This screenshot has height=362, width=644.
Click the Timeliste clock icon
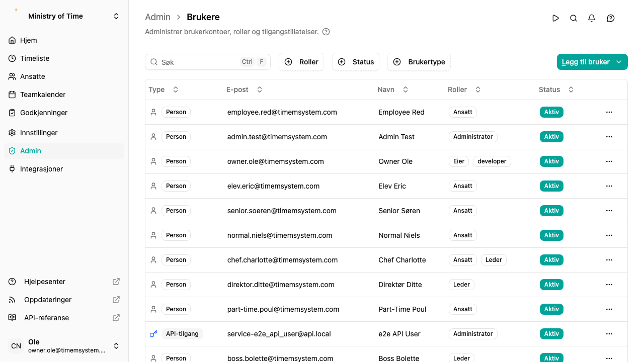[12, 58]
